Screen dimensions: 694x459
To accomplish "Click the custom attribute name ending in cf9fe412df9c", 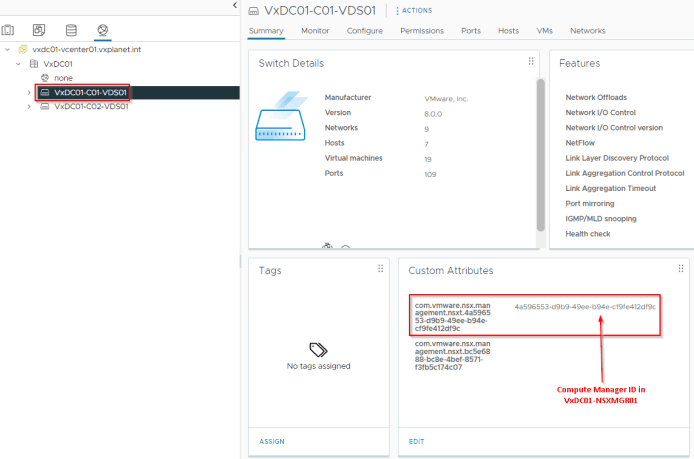I will click(x=452, y=317).
